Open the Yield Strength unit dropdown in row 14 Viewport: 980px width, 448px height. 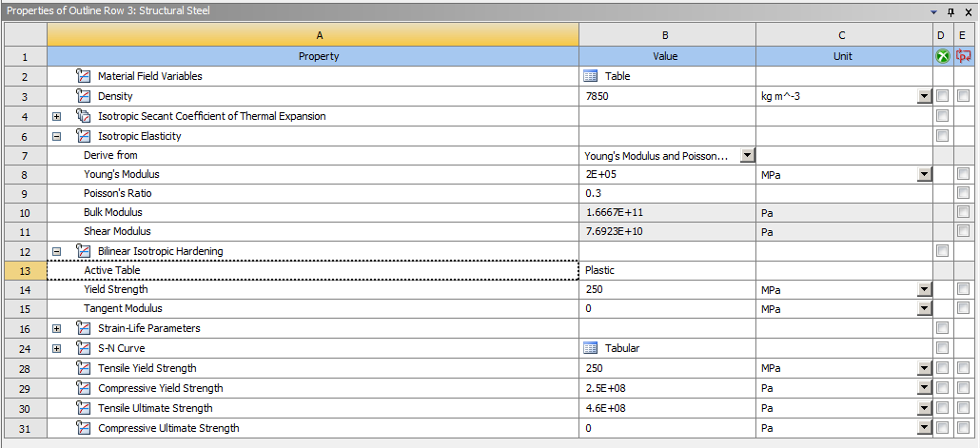[925, 289]
